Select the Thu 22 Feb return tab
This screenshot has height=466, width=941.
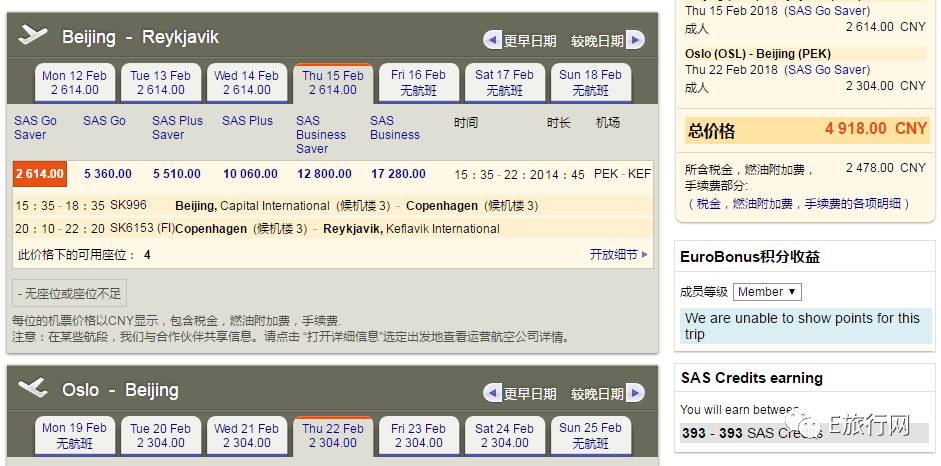[x=333, y=436]
